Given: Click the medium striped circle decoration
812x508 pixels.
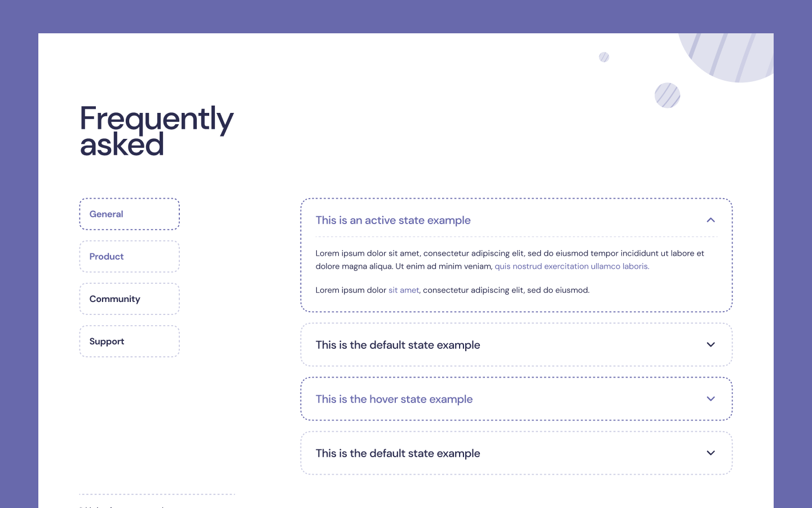Looking at the screenshot, I should pyautogui.click(x=667, y=95).
